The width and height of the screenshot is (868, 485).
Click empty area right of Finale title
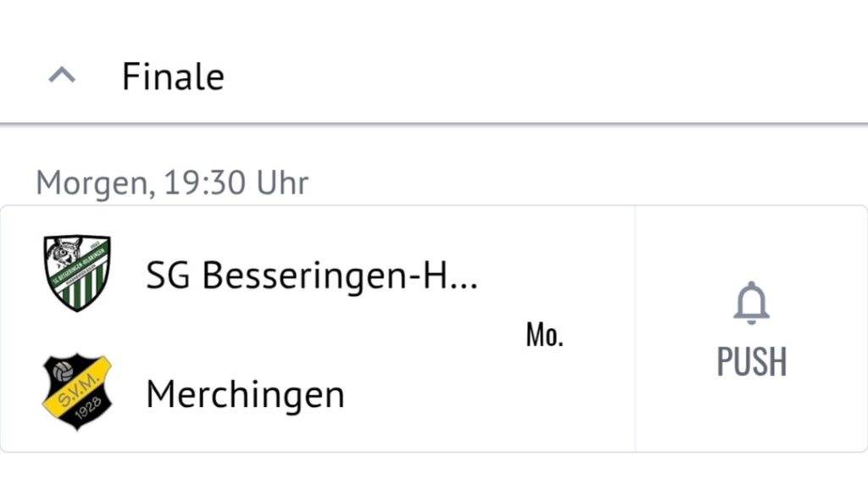(x=546, y=75)
